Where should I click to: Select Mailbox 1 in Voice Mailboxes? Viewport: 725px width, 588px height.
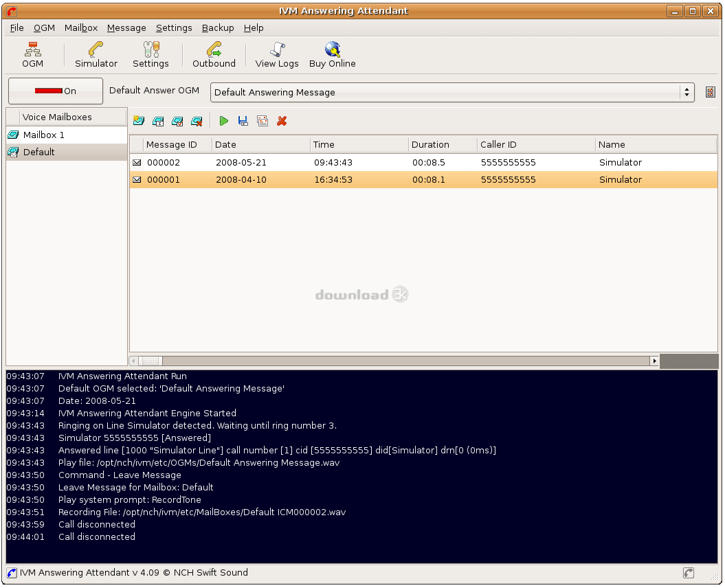[67, 135]
